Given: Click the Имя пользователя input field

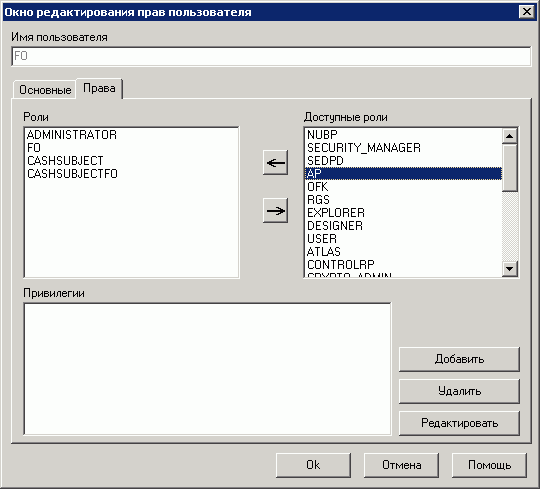Looking at the screenshot, I should point(271,56).
